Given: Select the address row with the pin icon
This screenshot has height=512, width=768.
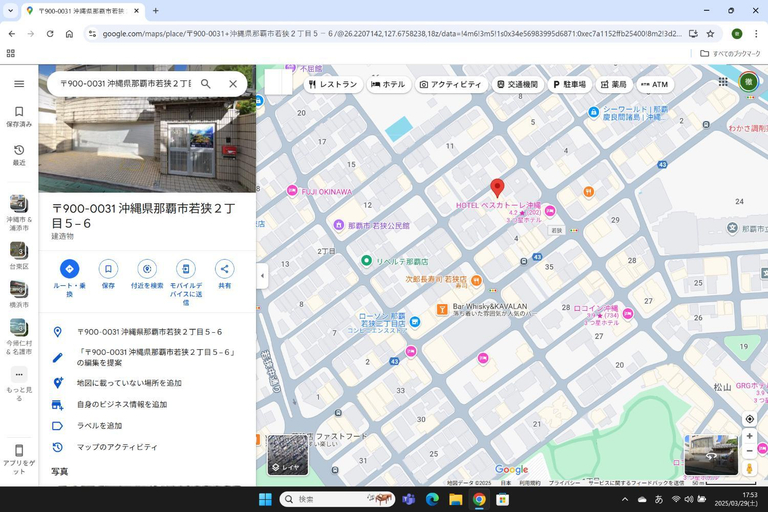Looking at the screenshot, I should (x=147, y=332).
